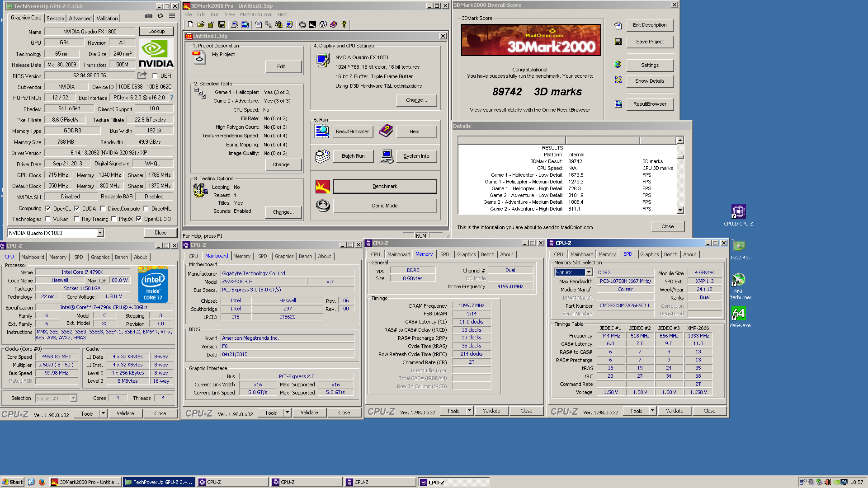
Task: Click yellow question mark icon in toolbar
Action: point(344,24)
